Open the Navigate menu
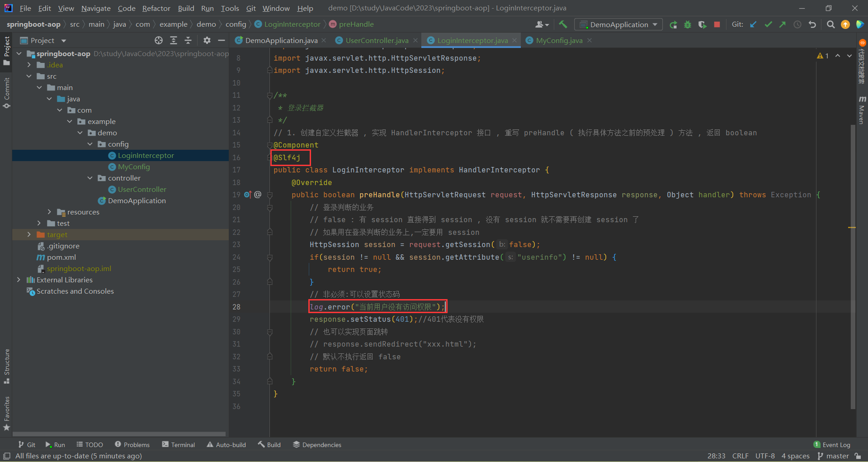The width and height of the screenshot is (868, 462). [x=96, y=8]
